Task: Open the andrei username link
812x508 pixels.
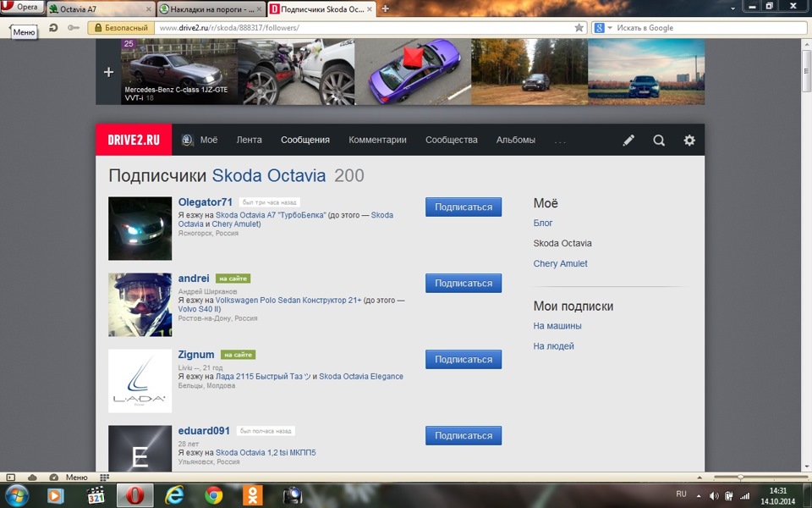Action: [194, 279]
